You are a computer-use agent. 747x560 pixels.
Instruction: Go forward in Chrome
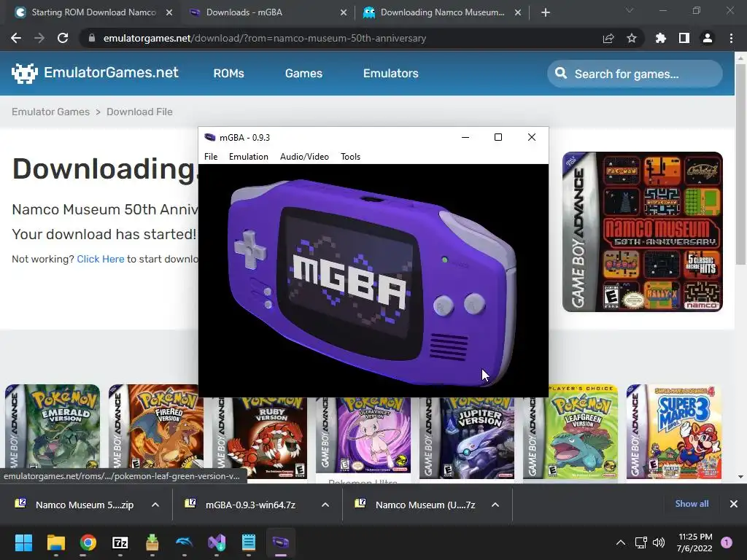click(39, 38)
